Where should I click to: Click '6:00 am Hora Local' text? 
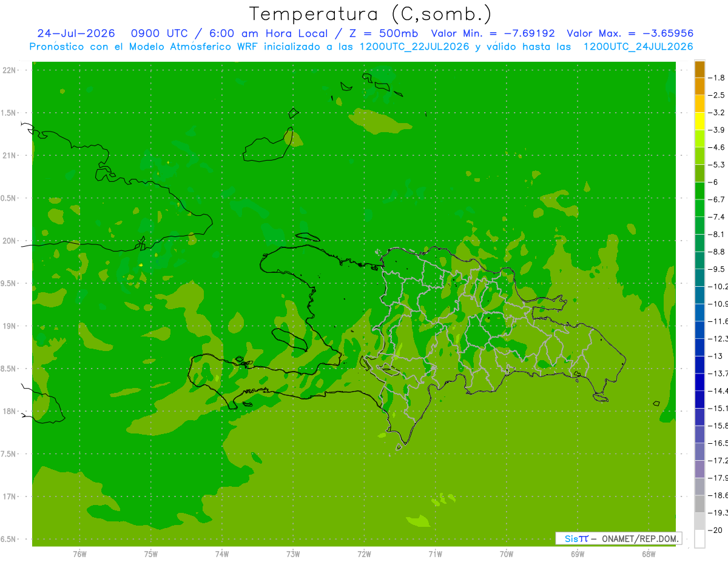click(x=269, y=33)
